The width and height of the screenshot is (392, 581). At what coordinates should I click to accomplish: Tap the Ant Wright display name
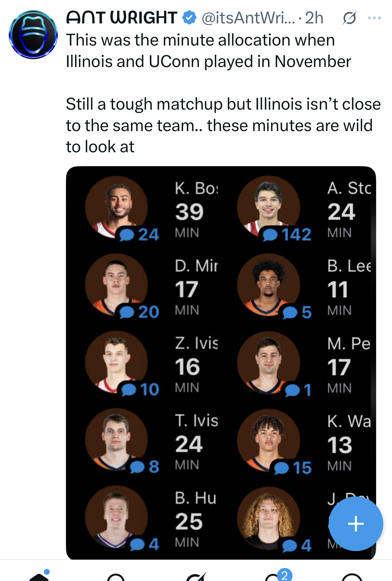point(122,18)
